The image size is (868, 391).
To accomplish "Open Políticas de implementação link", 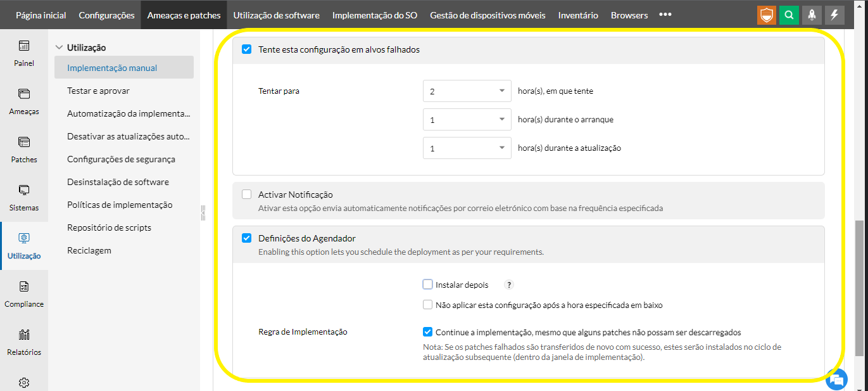I will click(x=120, y=205).
